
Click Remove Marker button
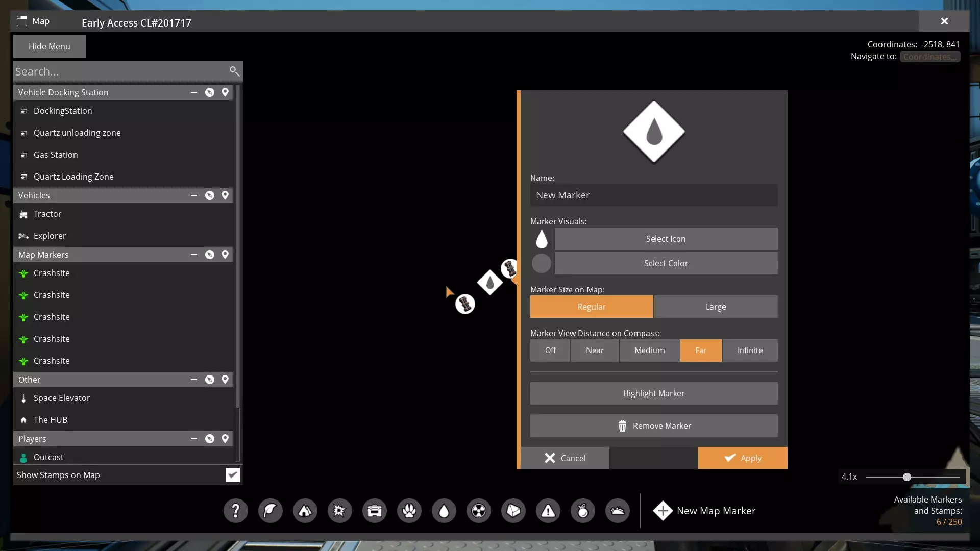(x=653, y=426)
